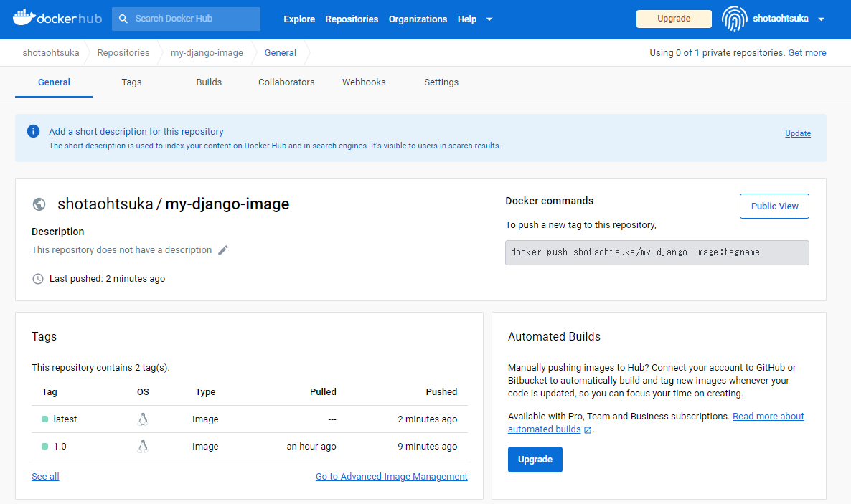Switch to the Webhooks tab
851x504 pixels.
[x=364, y=82]
